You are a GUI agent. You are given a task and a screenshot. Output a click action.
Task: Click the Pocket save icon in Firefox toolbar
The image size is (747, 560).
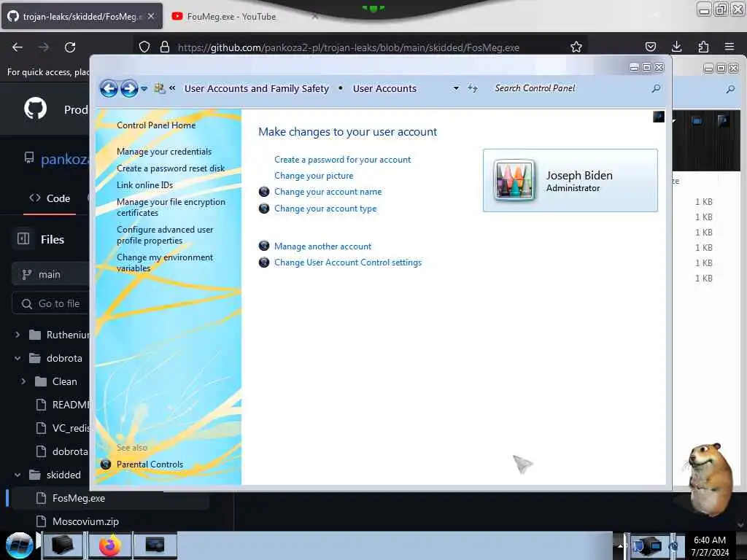tap(651, 47)
